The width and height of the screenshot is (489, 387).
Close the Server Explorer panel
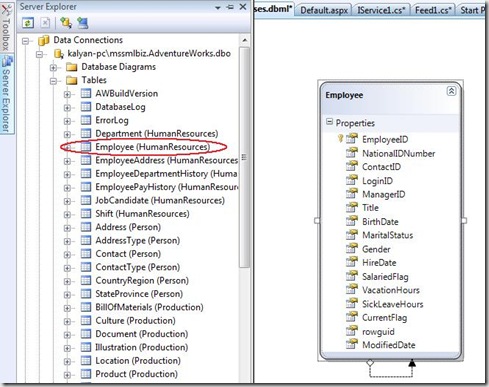pos(243,7)
